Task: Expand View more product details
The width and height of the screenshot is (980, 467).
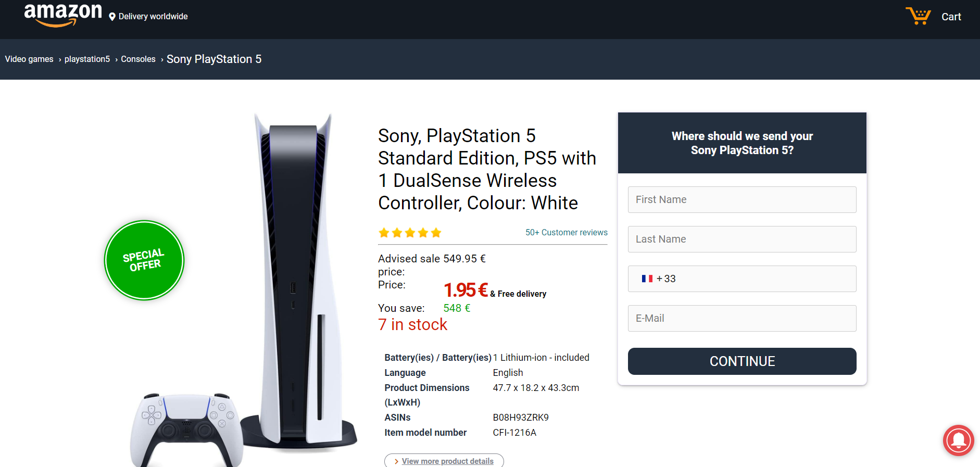Action: pos(444,461)
